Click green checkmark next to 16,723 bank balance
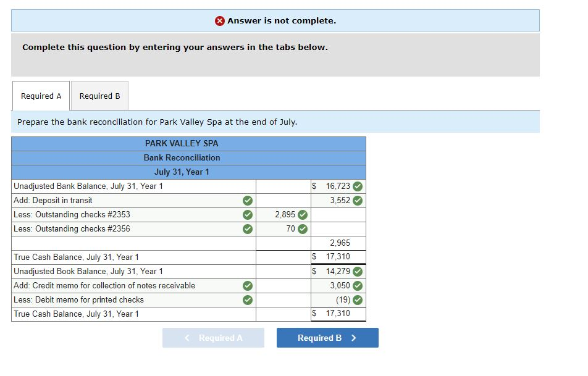The image size is (588, 376). [358, 186]
